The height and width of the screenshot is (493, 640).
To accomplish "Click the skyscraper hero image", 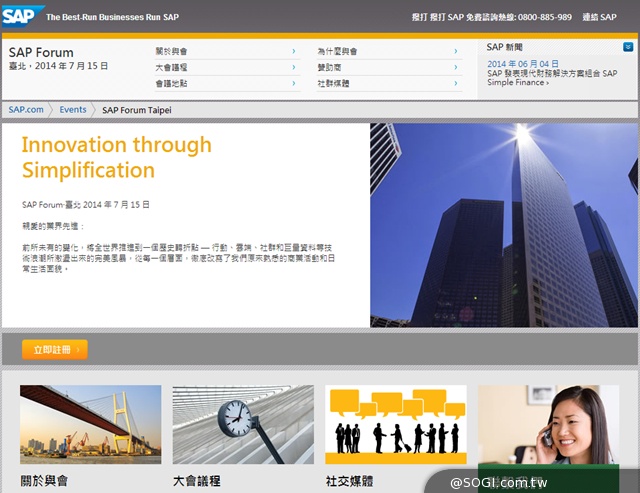I will tap(504, 225).
